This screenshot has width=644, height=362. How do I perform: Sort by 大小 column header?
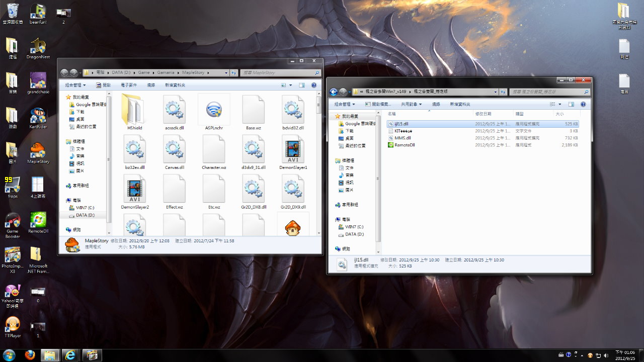tap(567, 114)
